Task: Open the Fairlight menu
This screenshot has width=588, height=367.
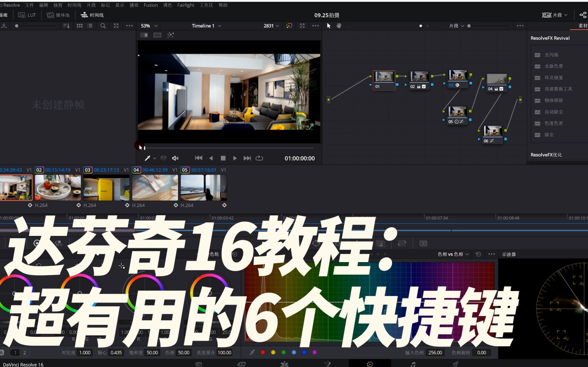Action: 186,5
